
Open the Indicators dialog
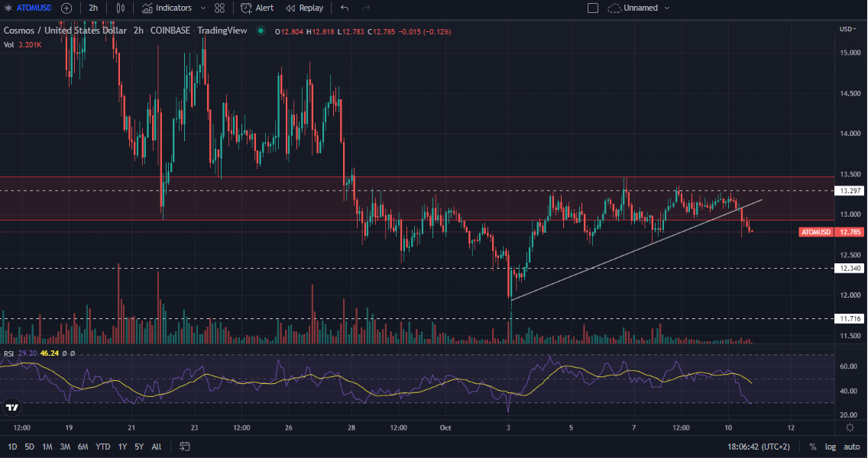(x=167, y=8)
